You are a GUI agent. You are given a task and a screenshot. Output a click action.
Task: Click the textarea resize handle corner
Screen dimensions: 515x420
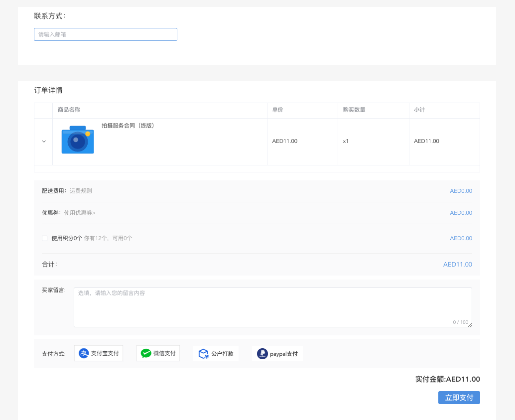469,325
